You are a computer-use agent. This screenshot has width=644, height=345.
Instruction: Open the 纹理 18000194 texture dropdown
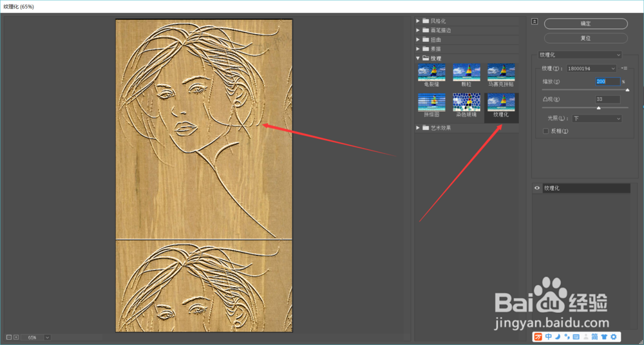(591, 68)
